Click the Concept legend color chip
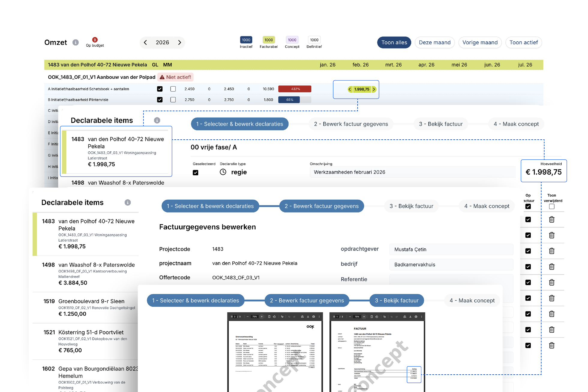Viewport: 588px width, 392px height. click(x=292, y=40)
